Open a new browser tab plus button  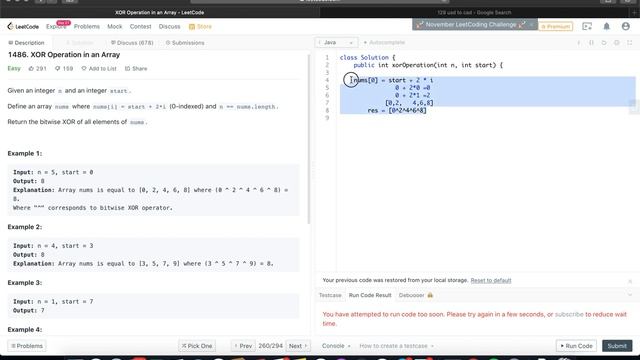pos(634,13)
